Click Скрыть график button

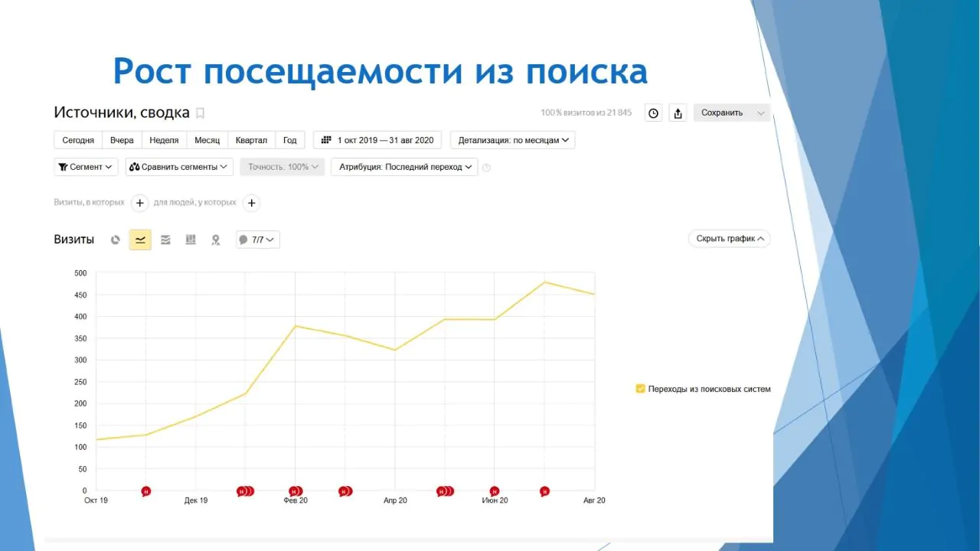(730, 239)
